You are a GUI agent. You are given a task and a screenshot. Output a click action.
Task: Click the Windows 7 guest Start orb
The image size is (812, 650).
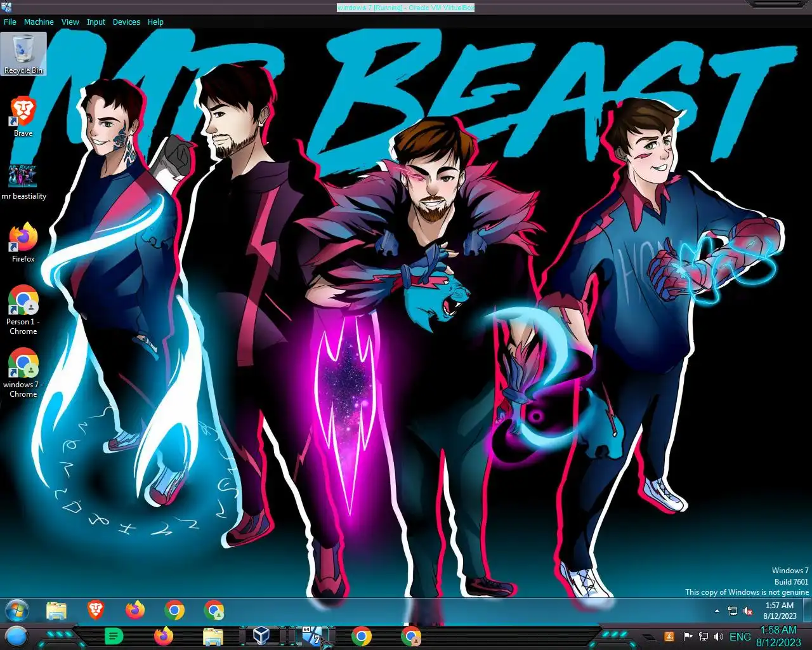click(17, 611)
